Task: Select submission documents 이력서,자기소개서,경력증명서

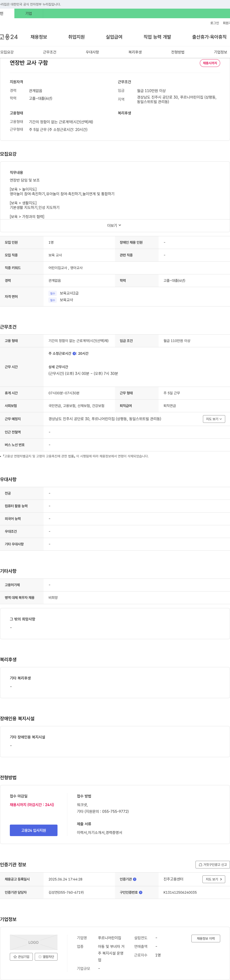Action: pyautogui.click(x=100, y=832)
